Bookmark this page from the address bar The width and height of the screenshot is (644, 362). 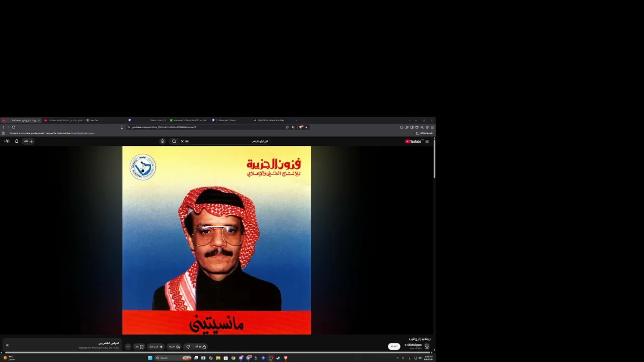[122, 127]
